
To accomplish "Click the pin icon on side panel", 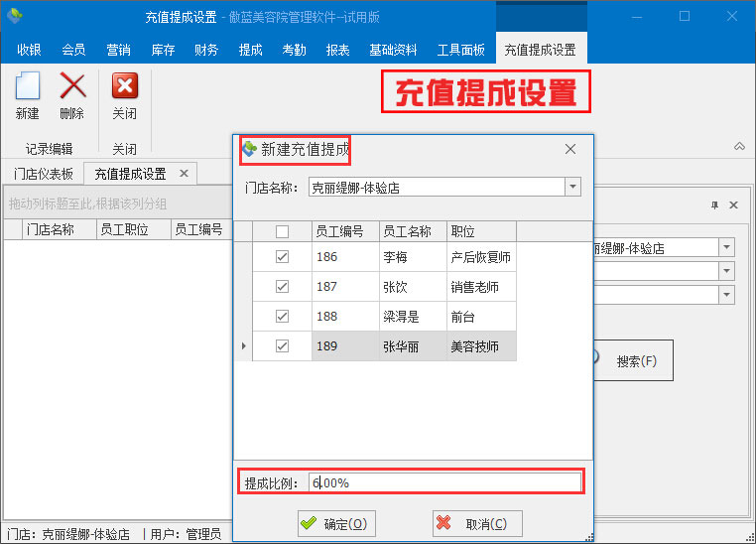I will coord(714,204).
